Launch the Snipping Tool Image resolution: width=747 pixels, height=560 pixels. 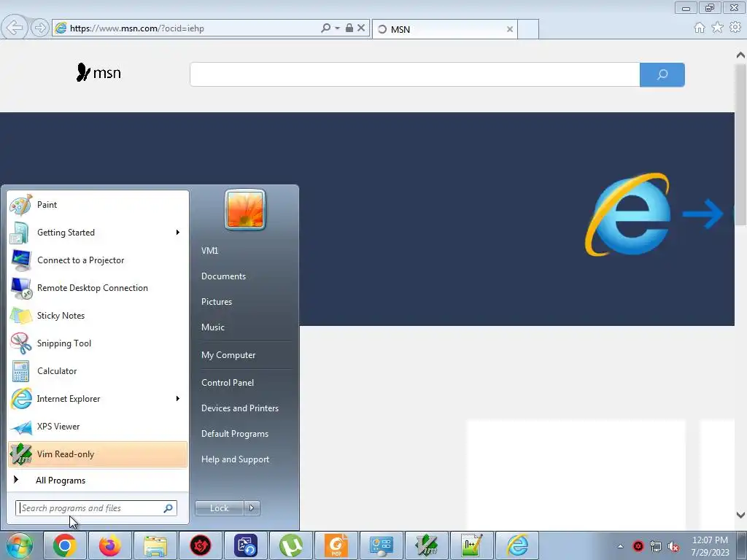pos(98,343)
